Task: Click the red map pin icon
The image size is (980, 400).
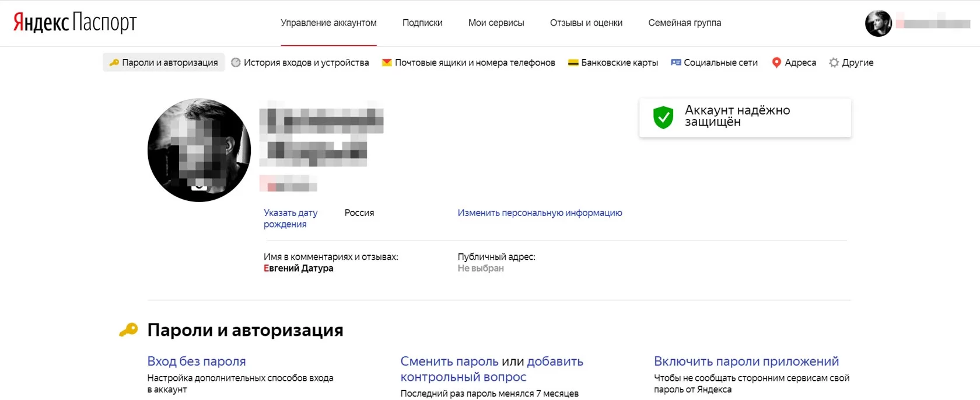Action: pos(776,62)
